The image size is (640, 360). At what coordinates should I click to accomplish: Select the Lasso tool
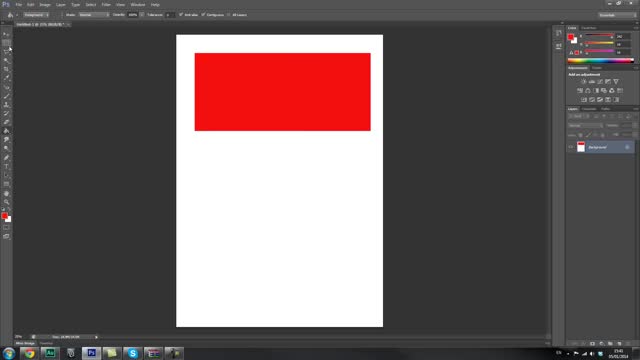point(6,52)
